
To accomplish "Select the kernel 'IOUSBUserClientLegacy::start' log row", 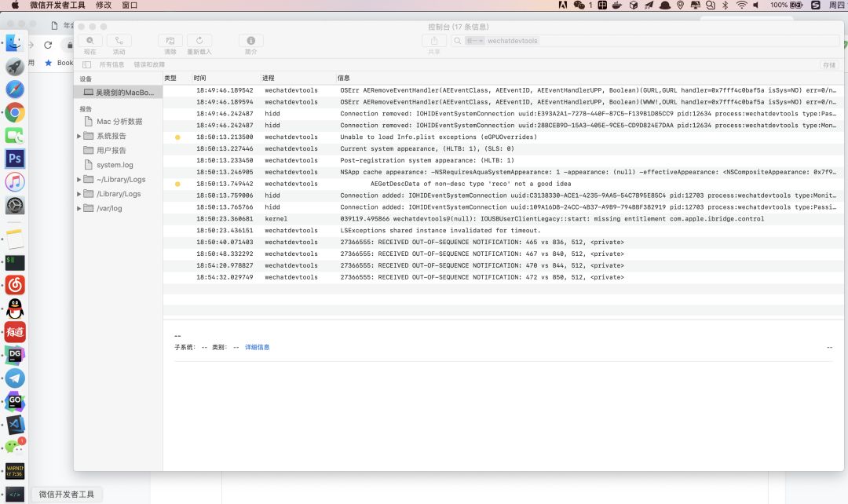I will 503,219.
